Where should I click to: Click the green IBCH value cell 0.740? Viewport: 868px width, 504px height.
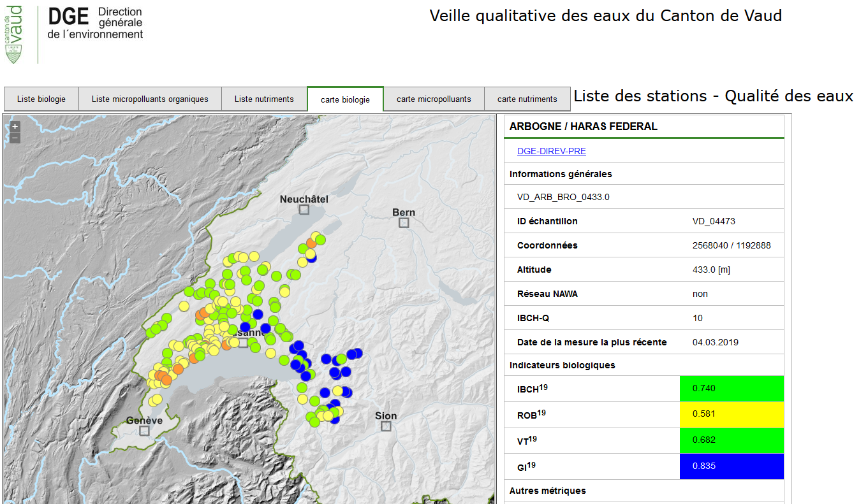click(x=732, y=389)
